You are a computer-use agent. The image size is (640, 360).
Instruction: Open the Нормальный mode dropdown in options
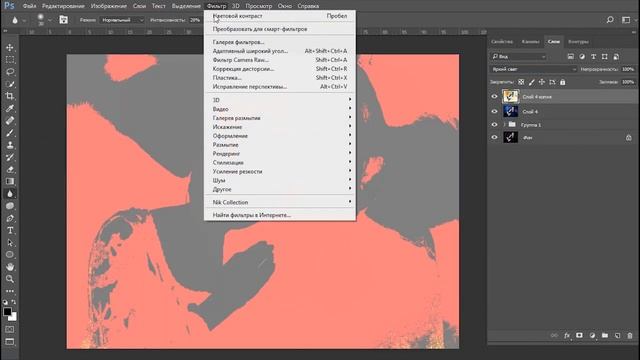(122, 20)
